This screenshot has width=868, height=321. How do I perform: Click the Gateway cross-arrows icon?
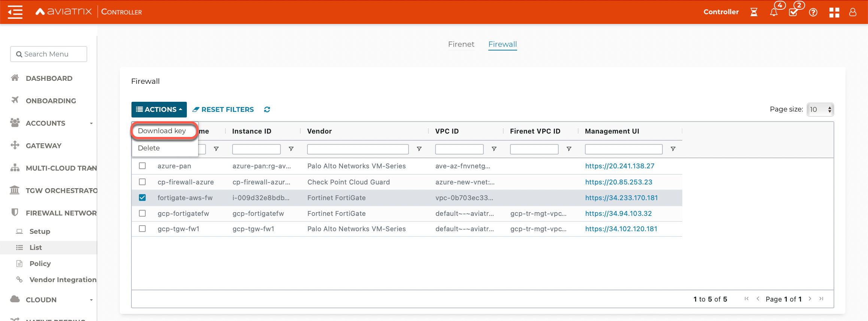click(15, 145)
